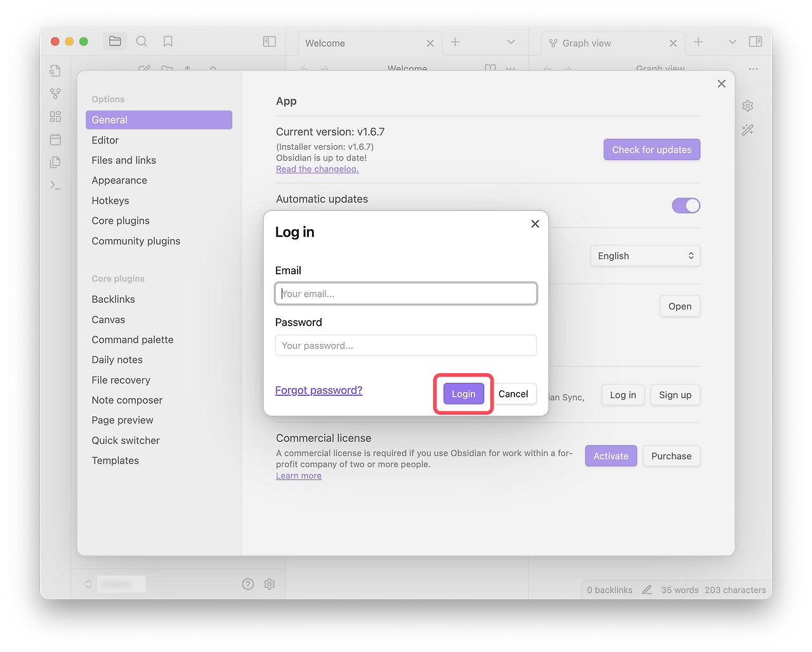
Task: Add a new tab next to Graph view
Action: click(698, 42)
